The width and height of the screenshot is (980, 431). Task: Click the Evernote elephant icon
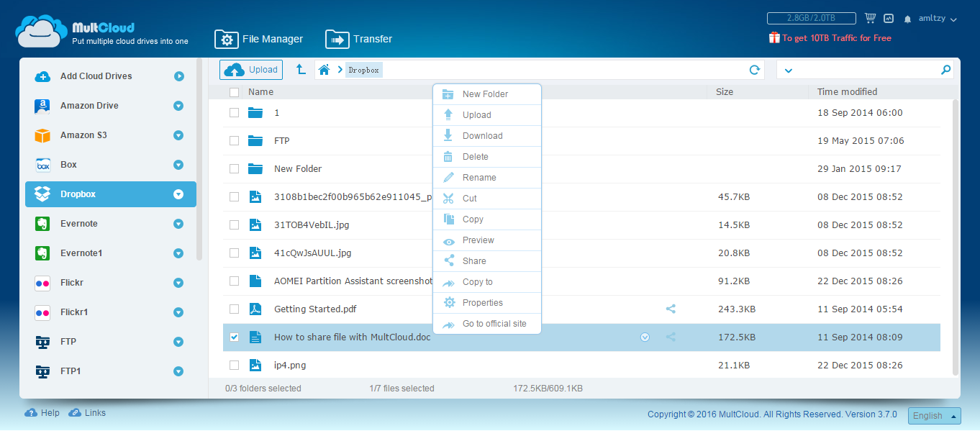(42, 224)
